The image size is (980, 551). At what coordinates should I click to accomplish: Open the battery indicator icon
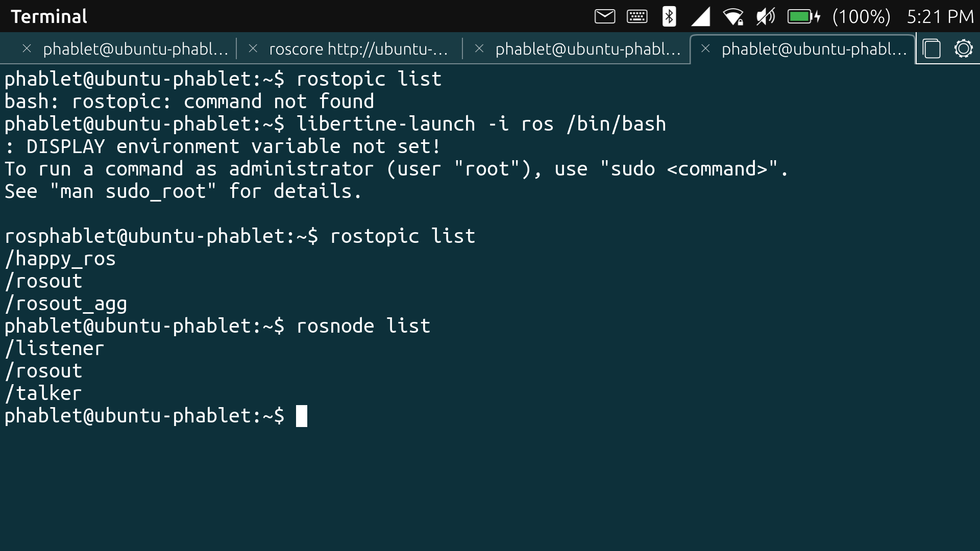click(803, 16)
